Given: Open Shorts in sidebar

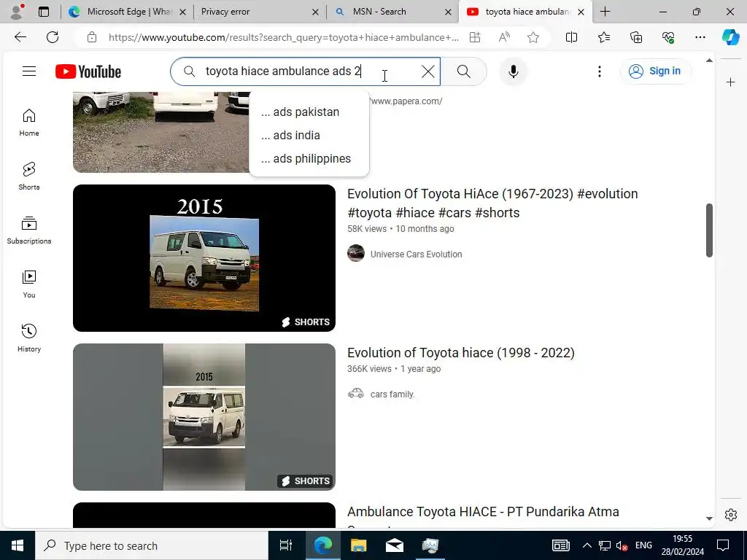Looking at the screenshot, I should (x=29, y=176).
